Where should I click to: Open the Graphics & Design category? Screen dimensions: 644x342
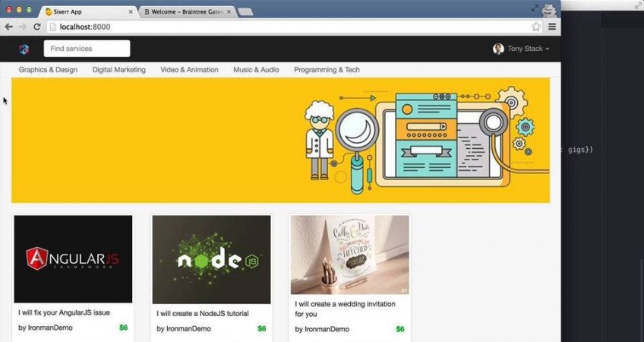pos(48,70)
